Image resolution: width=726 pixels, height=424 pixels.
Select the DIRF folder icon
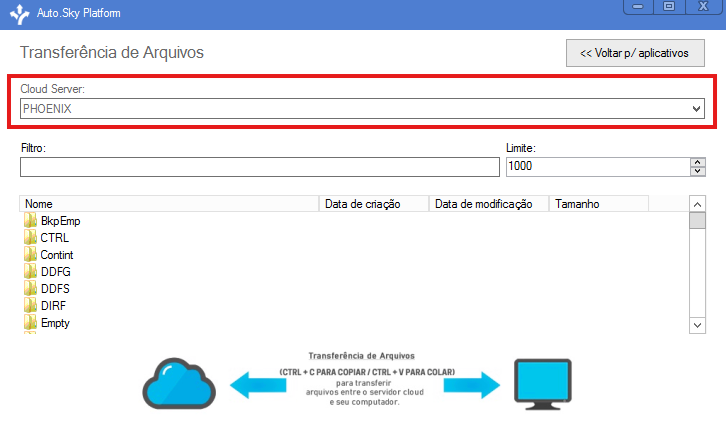30,306
